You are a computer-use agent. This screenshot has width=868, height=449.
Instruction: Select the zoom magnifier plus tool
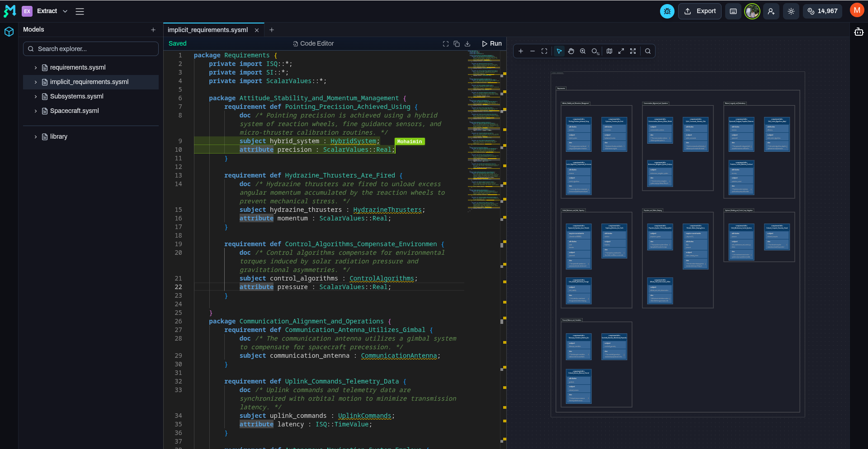583,51
